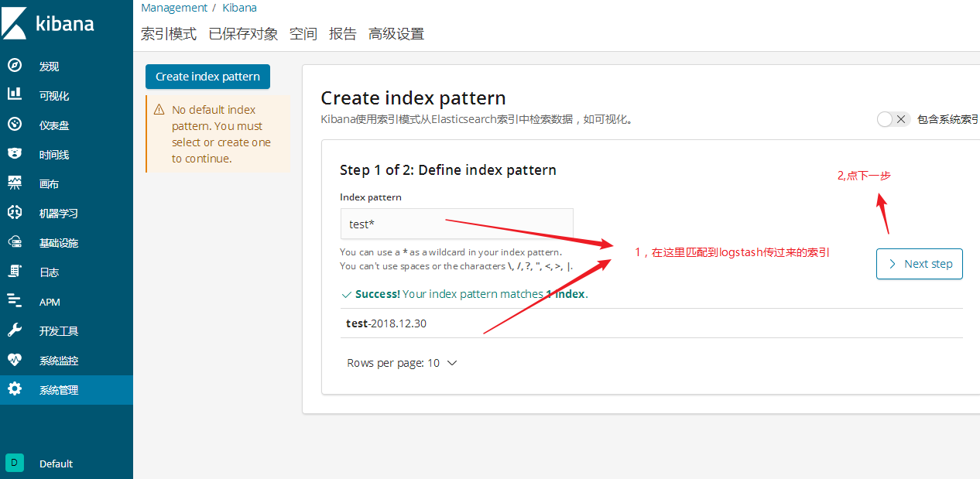Image resolution: width=980 pixels, height=479 pixels.
Task: Click the Kibana logo icon
Action: 15,23
